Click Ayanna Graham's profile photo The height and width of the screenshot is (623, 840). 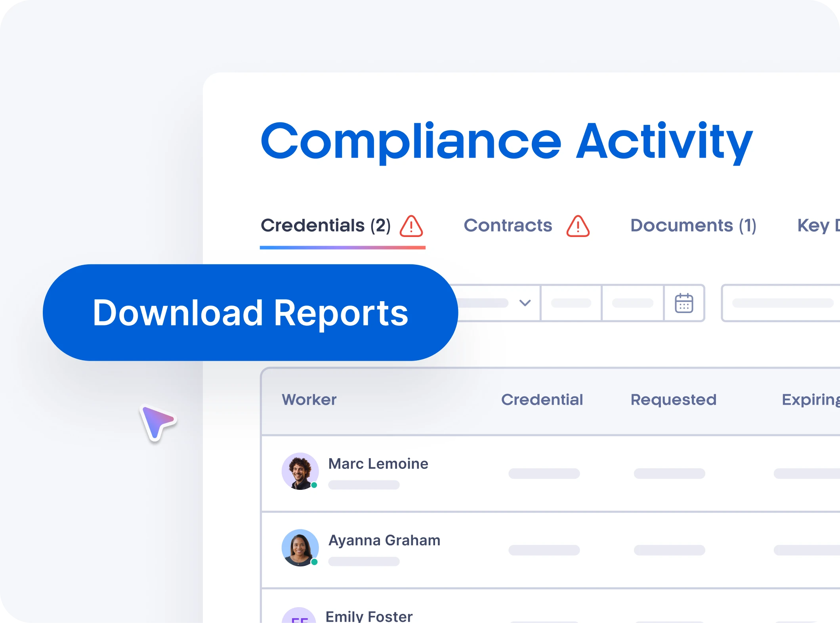point(300,547)
